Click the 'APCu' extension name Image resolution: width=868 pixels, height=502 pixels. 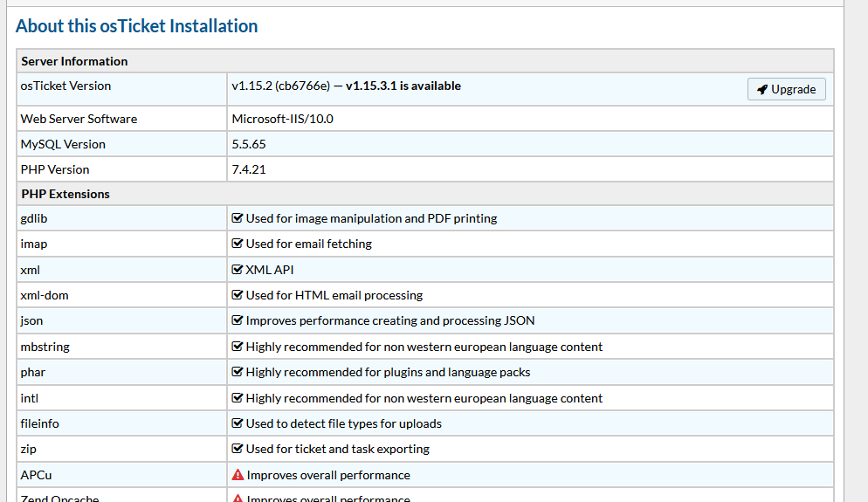click(x=36, y=476)
